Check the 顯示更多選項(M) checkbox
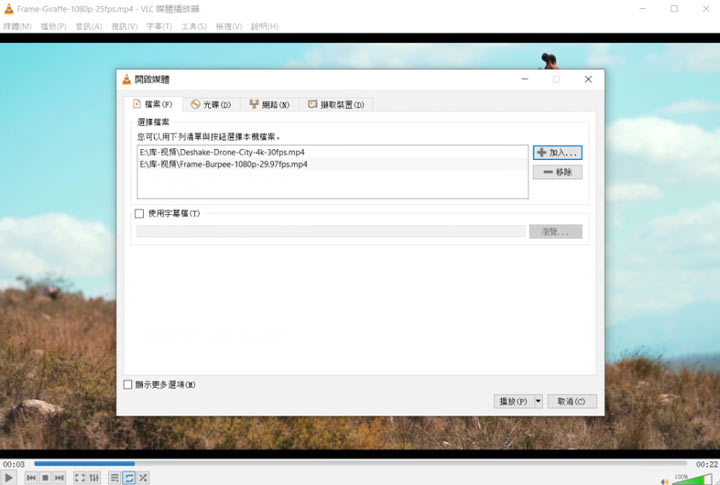Screen dimensions: 720x485 pyautogui.click(x=128, y=384)
